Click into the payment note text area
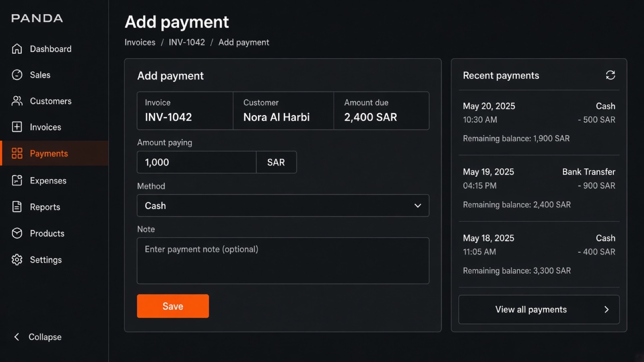Screen dimensions: 644x362 [283, 261]
